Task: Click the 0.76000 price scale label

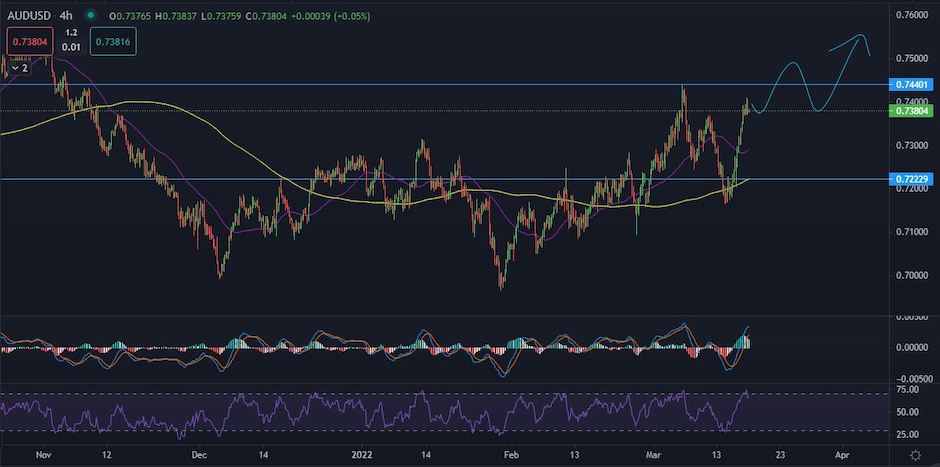Action: coord(912,15)
